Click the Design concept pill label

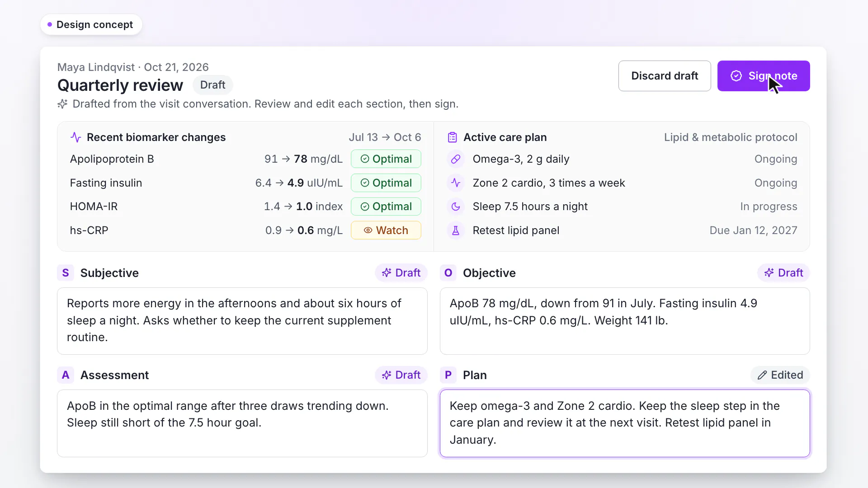point(91,24)
